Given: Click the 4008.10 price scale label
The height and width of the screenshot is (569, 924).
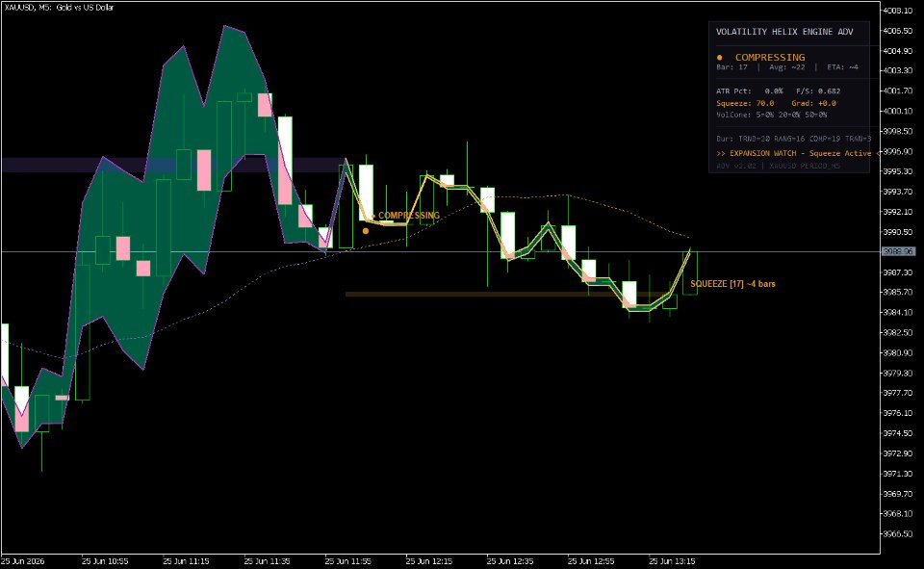Looking at the screenshot, I should point(897,10).
